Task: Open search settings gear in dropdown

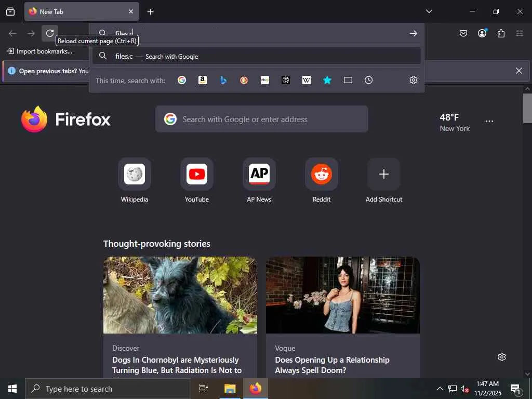Action: [413, 80]
